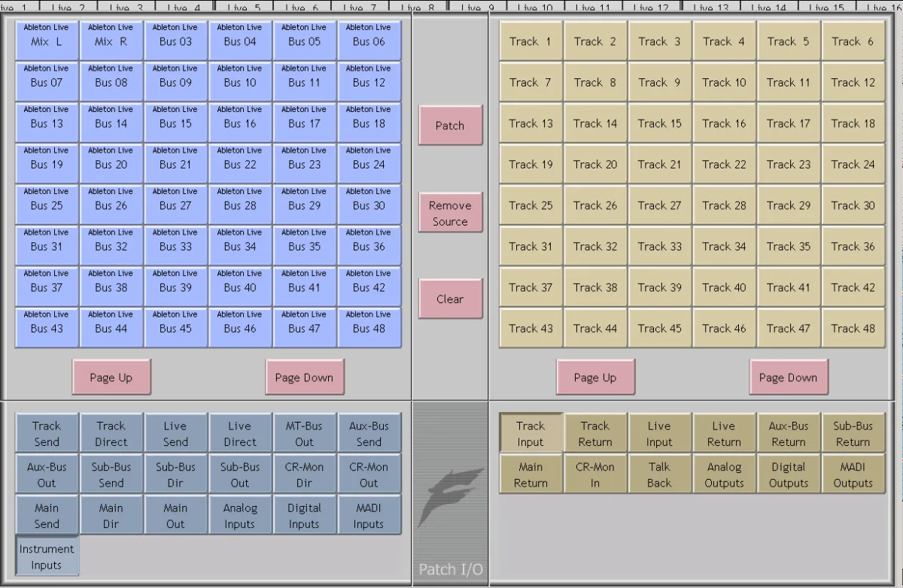Open MADI Outputs destinations

pos(853,474)
